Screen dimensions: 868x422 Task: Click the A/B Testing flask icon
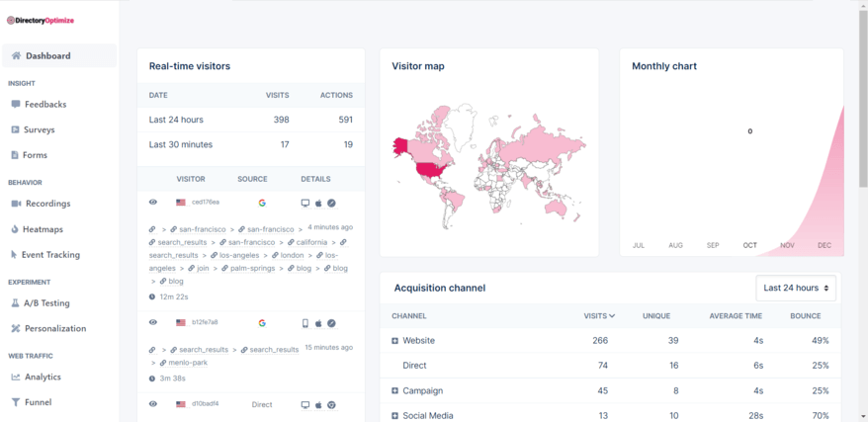click(16, 303)
